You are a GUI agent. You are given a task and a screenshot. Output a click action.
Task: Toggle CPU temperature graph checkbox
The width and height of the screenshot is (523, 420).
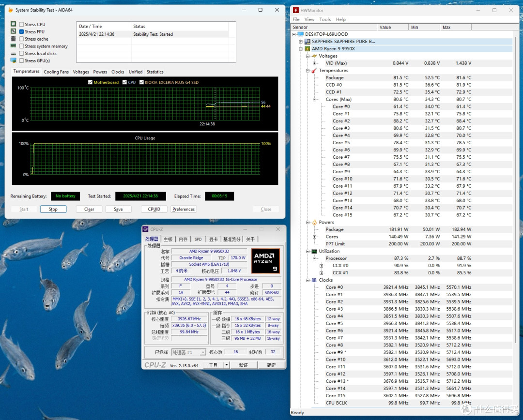pos(124,82)
